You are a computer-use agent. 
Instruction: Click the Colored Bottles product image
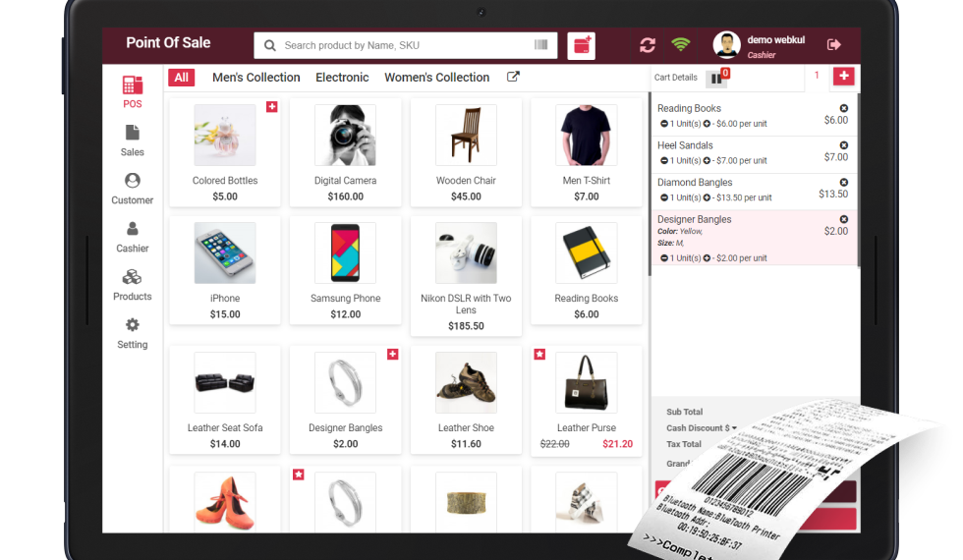click(x=225, y=135)
